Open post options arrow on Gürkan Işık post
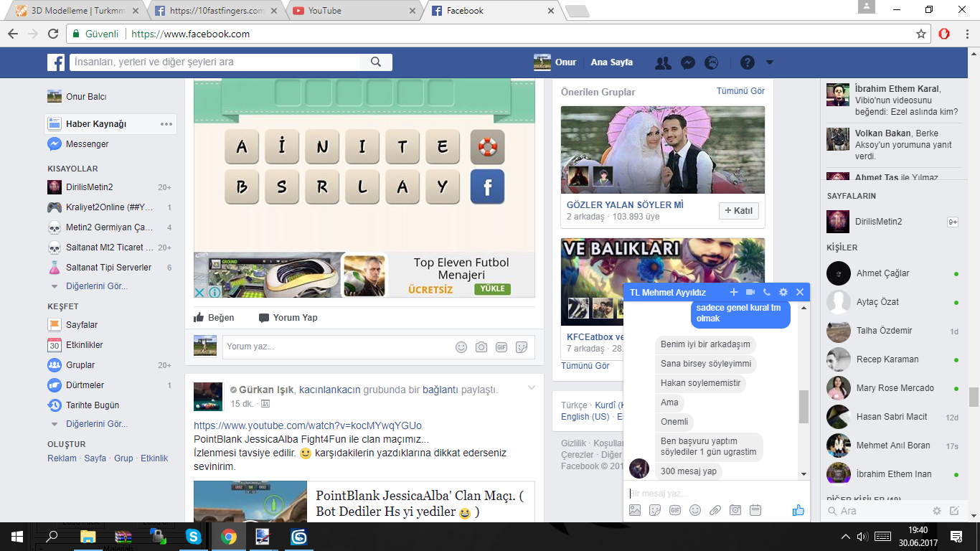 [532, 388]
